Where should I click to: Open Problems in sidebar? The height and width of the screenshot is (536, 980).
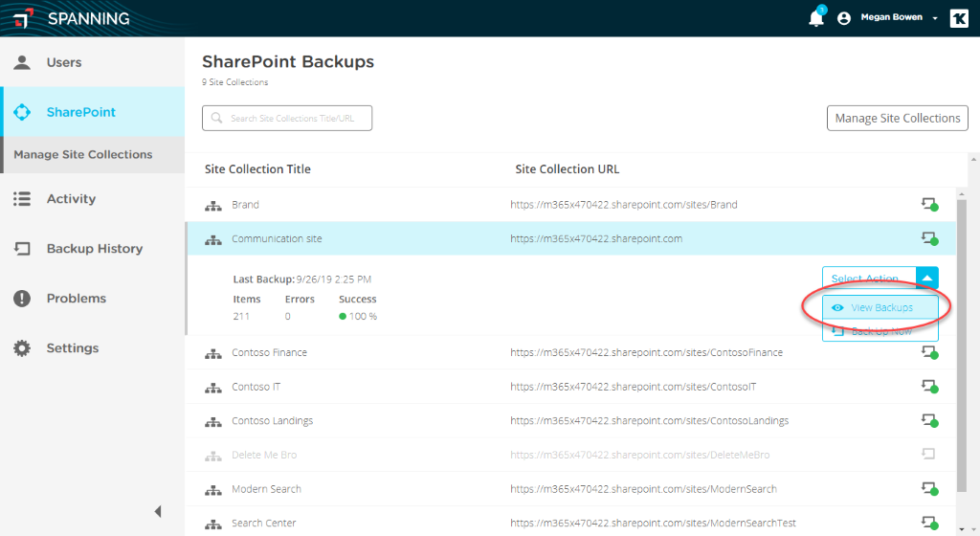tap(93, 298)
